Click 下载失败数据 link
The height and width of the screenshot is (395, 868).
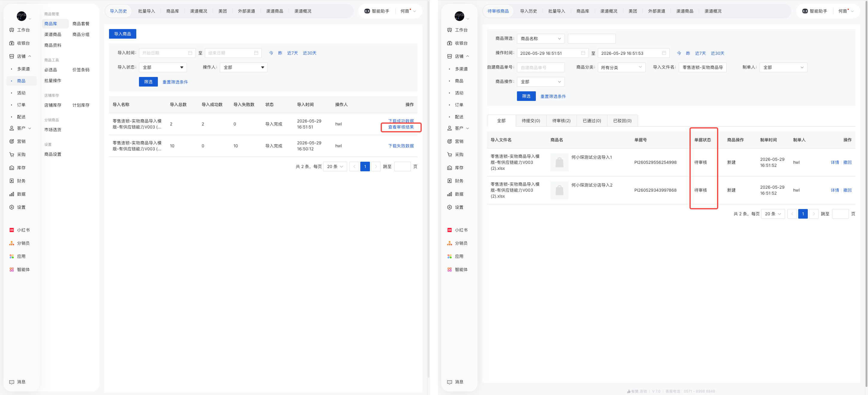click(x=401, y=146)
